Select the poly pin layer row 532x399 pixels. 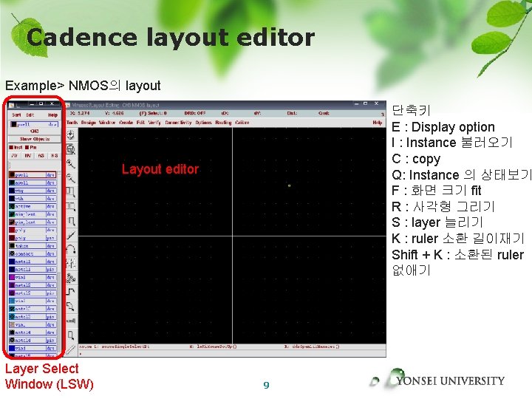(33, 238)
